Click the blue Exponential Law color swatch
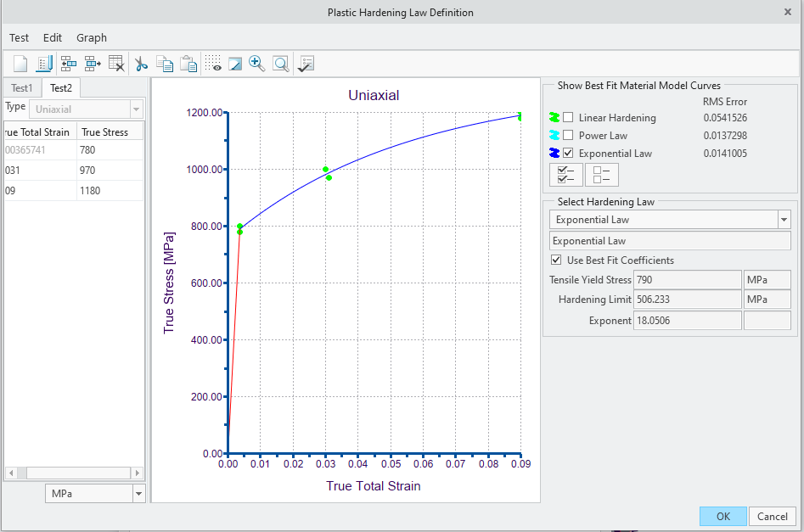Image resolution: width=804 pixels, height=532 pixels. [554, 153]
